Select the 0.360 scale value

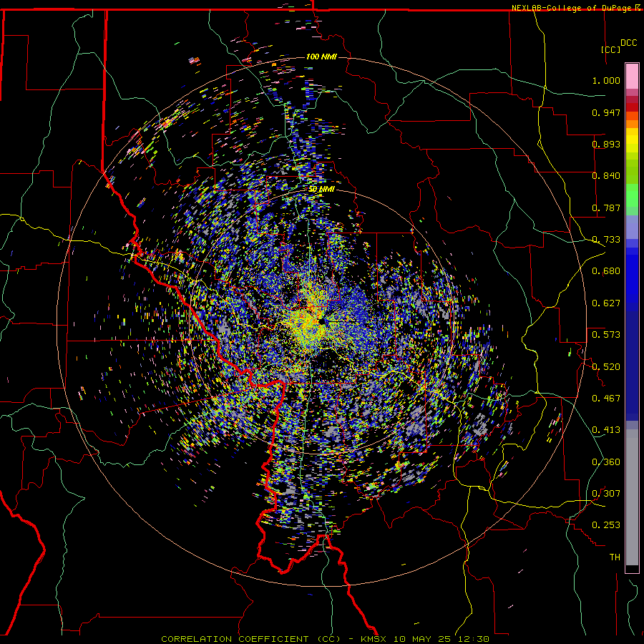(606, 462)
